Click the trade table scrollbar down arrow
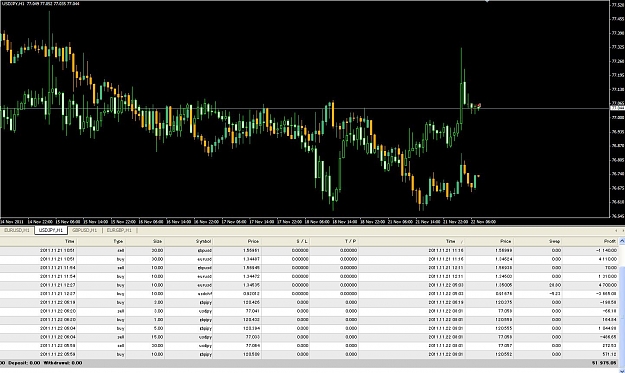This screenshot has height=373, width=625. click(621, 371)
